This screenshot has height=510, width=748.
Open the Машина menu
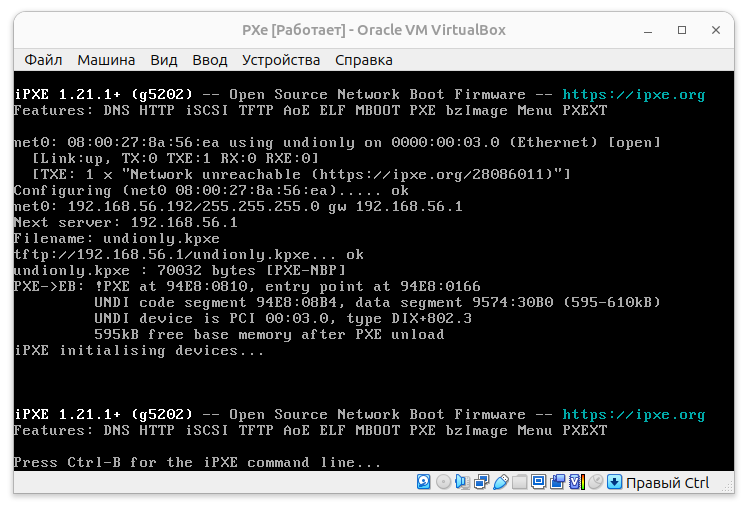[x=106, y=60]
